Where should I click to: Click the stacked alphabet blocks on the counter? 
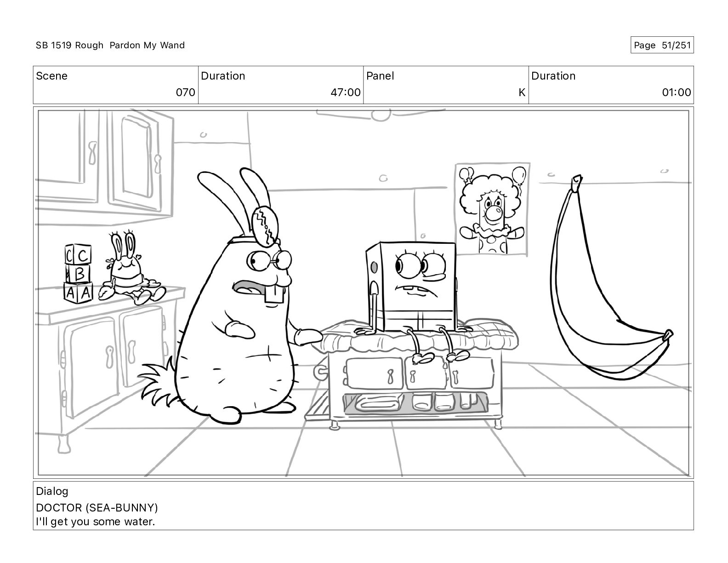point(78,274)
